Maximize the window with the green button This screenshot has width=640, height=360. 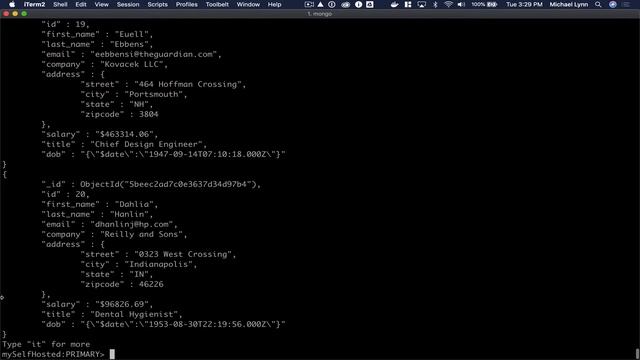click(24, 13)
